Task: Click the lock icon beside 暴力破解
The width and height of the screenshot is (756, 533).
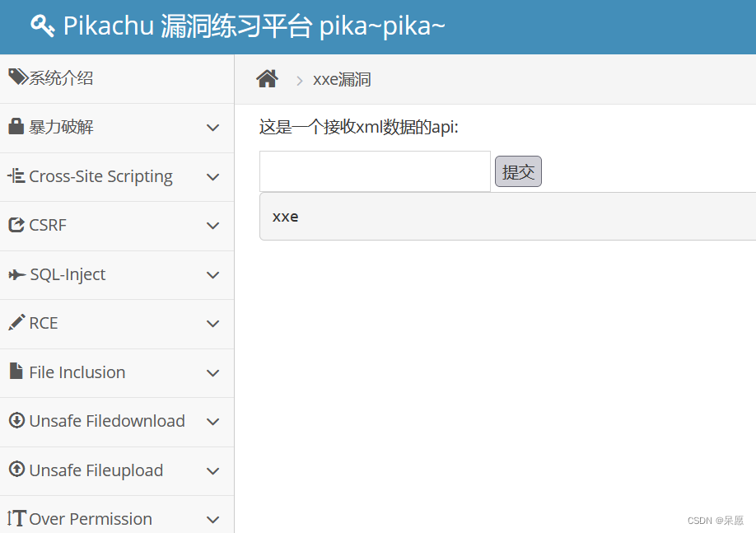Action: [x=16, y=127]
